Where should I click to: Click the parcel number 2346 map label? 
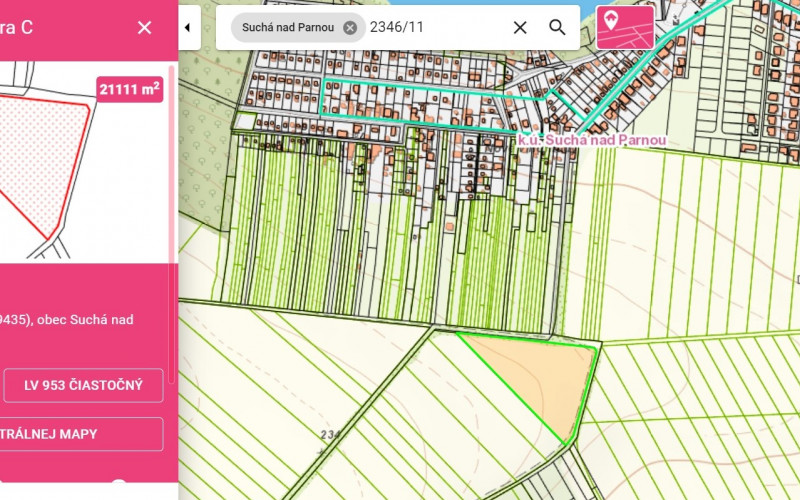332,435
